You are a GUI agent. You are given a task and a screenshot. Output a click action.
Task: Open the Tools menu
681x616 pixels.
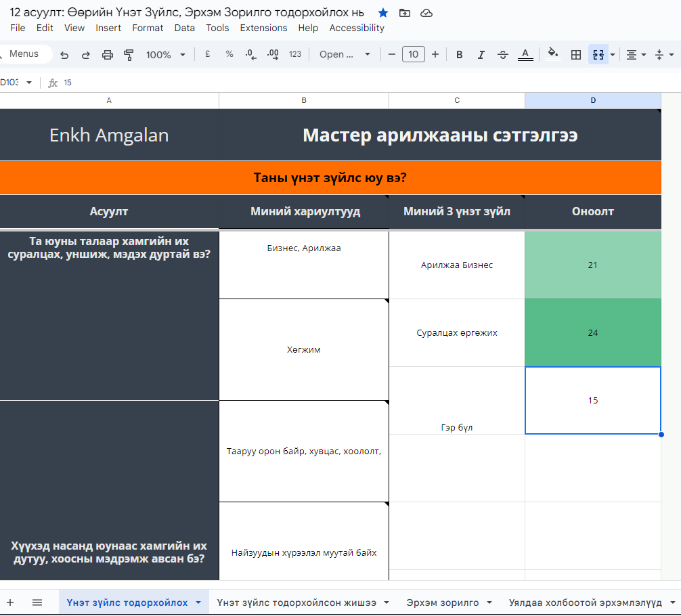tap(217, 28)
